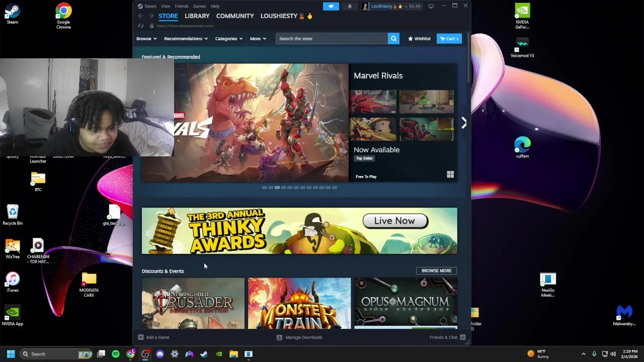Open the Monster Train discount tile
Screen dimensions: 644x362
[x=299, y=303]
